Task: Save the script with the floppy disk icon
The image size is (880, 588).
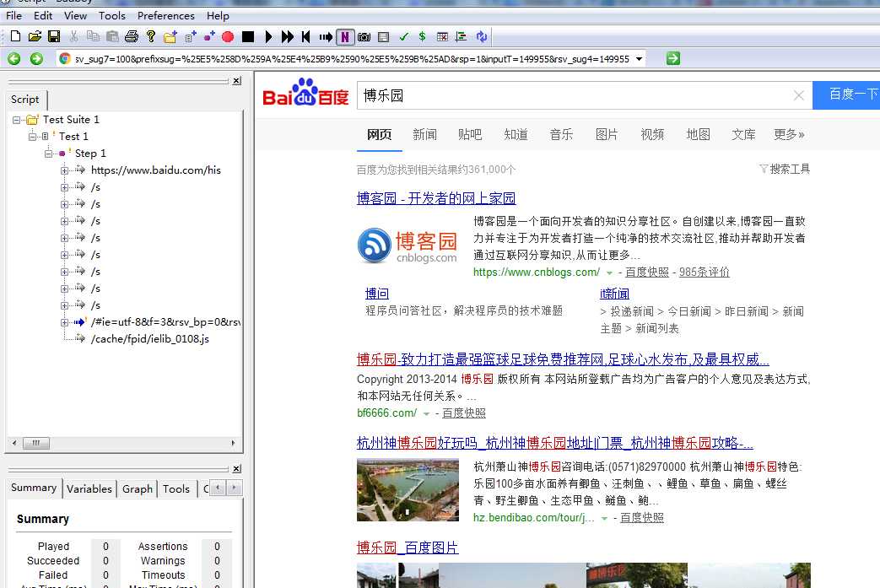Action: (54, 36)
